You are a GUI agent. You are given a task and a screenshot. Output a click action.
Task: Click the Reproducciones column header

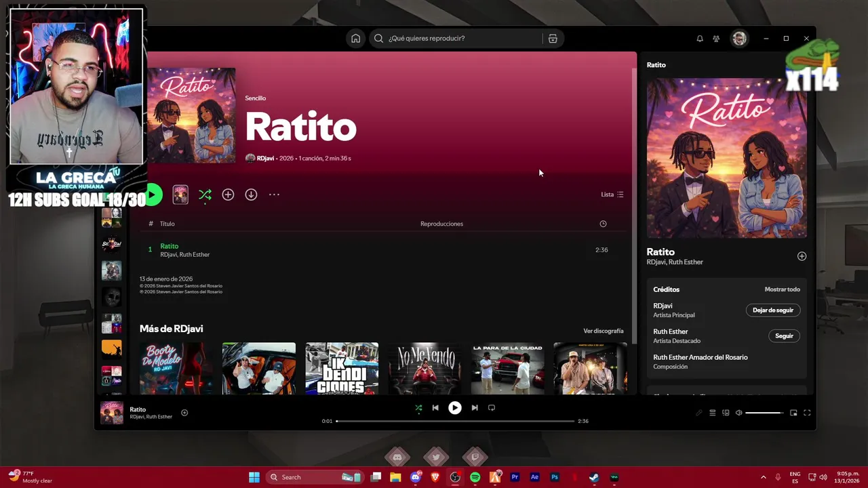[441, 224]
